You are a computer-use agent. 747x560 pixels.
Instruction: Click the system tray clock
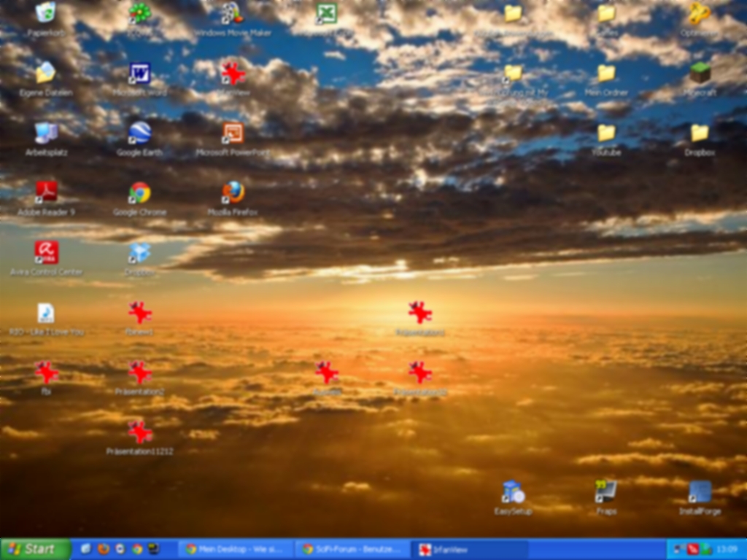[727, 549]
